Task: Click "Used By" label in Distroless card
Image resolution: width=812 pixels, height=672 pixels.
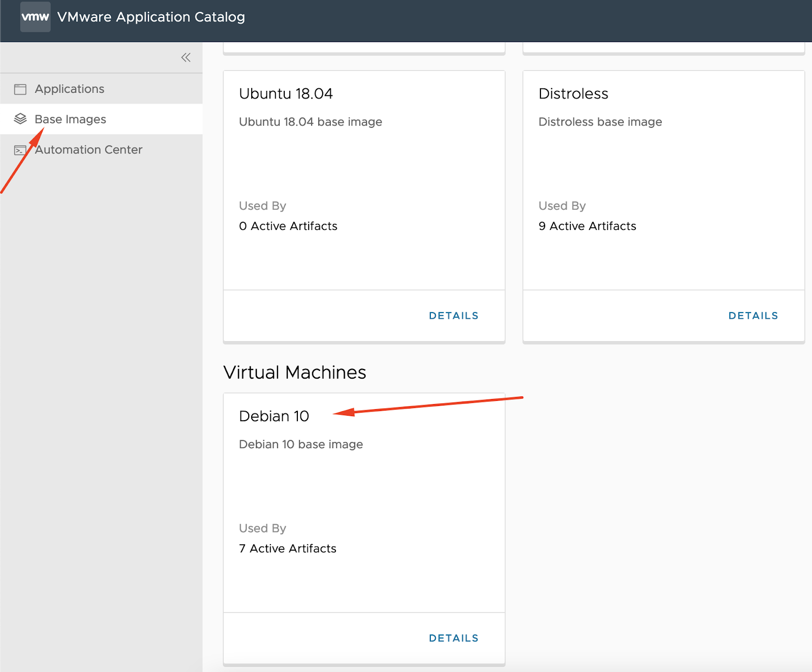Action: point(562,206)
